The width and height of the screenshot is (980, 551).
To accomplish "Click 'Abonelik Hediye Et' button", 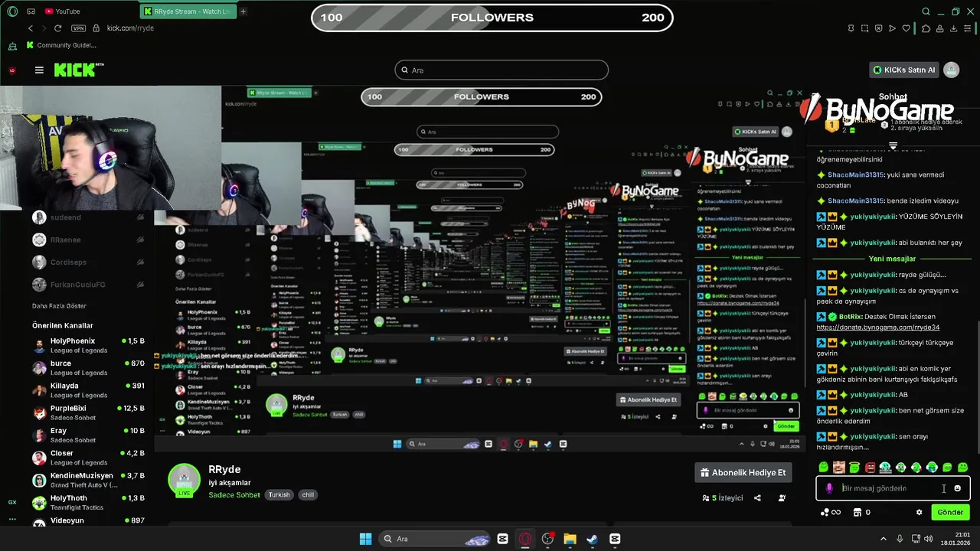I will pyautogui.click(x=743, y=473).
